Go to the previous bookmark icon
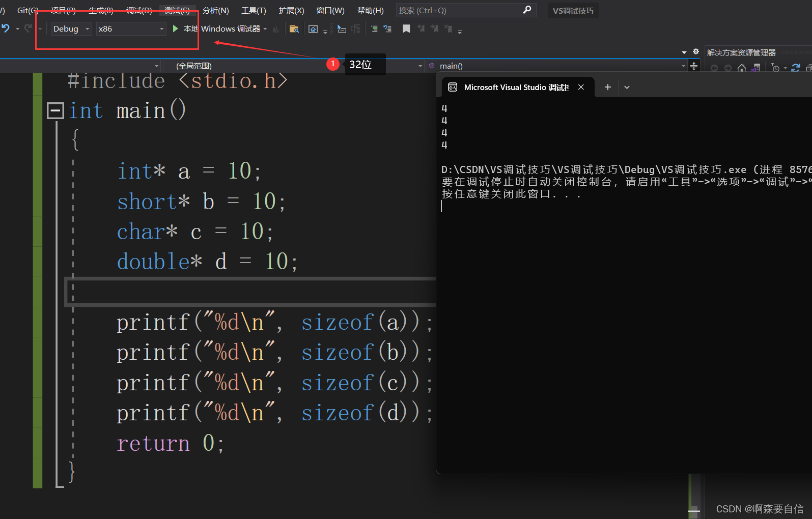This screenshot has height=519, width=812. coord(421,28)
